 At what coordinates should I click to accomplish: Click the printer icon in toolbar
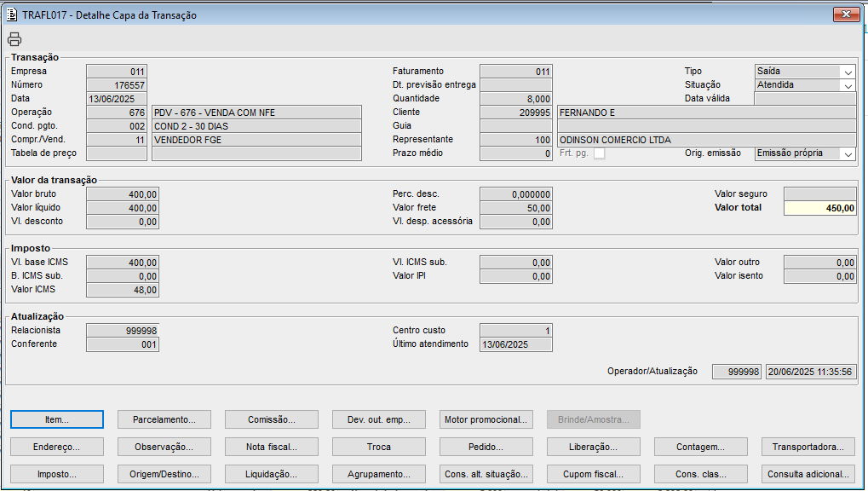pyautogui.click(x=14, y=39)
